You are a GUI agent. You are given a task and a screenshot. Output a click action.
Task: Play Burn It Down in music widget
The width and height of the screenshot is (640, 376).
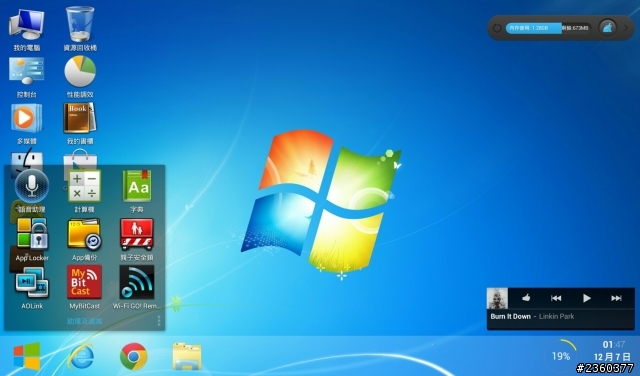[x=587, y=298]
